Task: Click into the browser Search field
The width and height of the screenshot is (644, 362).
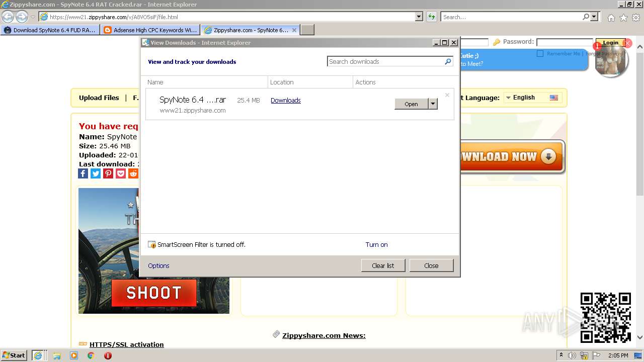Action: [511, 17]
